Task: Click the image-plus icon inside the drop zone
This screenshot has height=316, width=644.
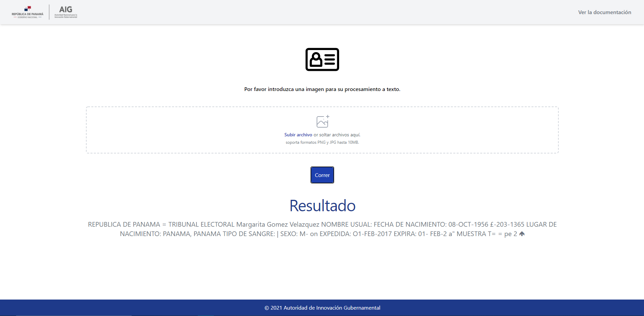Action: 322,122
